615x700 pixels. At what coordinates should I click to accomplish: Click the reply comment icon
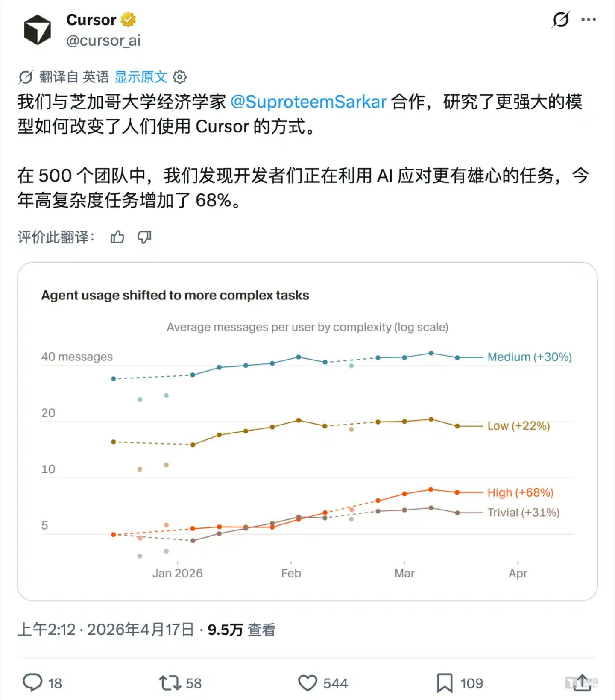[33, 683]
